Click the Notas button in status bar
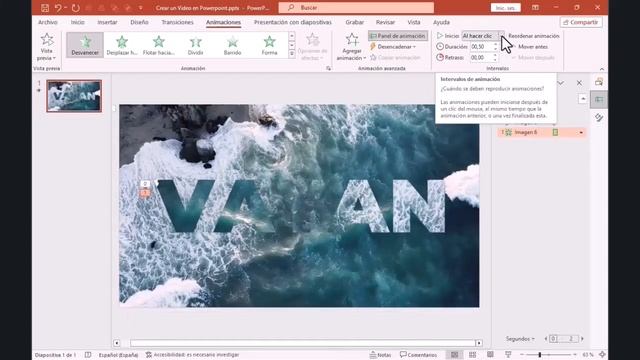This screenshot has height=360, width=640. (380, 355)
